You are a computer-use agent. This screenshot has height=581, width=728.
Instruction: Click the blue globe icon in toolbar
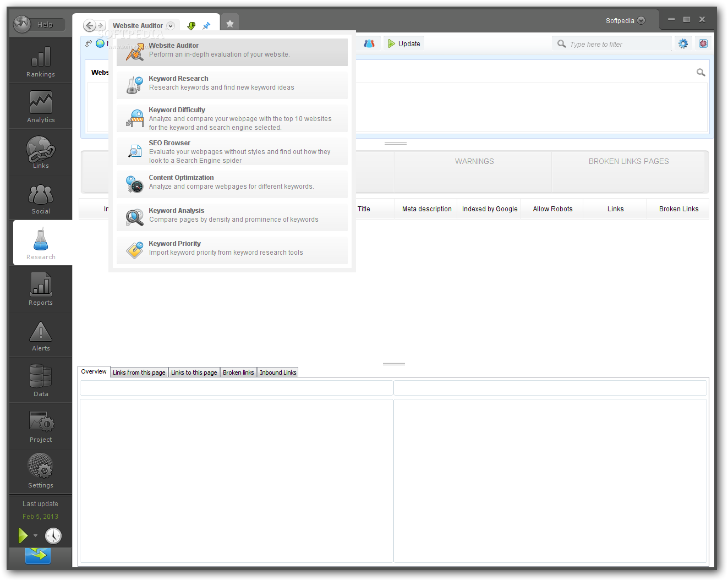pyautogui.click(x=100, y=43)
